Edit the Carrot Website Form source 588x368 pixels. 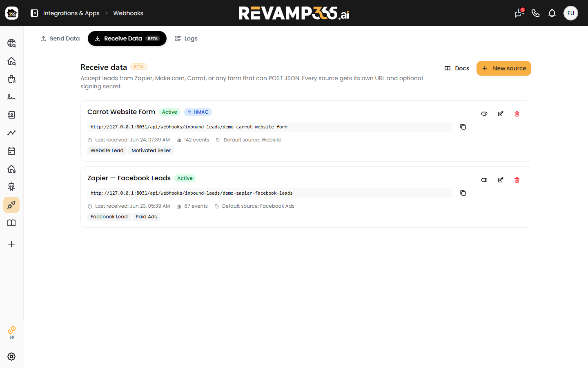click(501, 114)
